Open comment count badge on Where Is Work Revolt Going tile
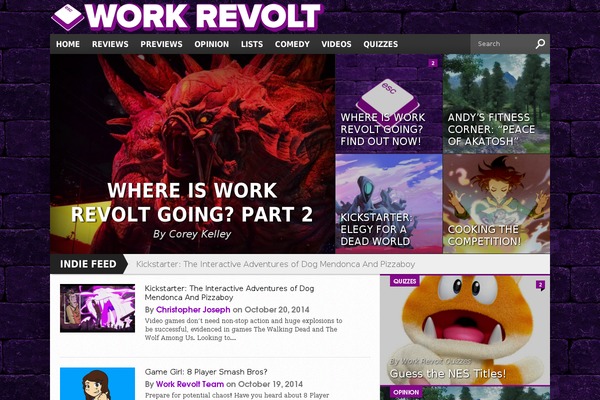 coord(433,63)
